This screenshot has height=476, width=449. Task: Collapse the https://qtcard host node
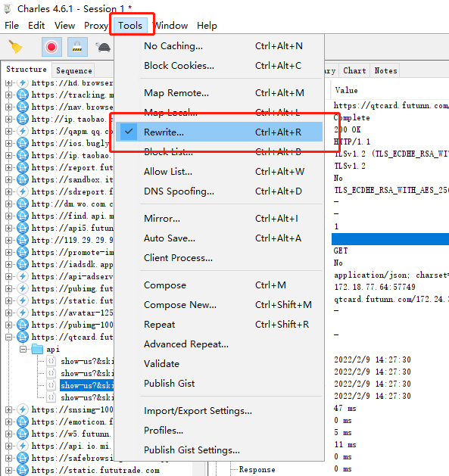[x=8, y=337]
